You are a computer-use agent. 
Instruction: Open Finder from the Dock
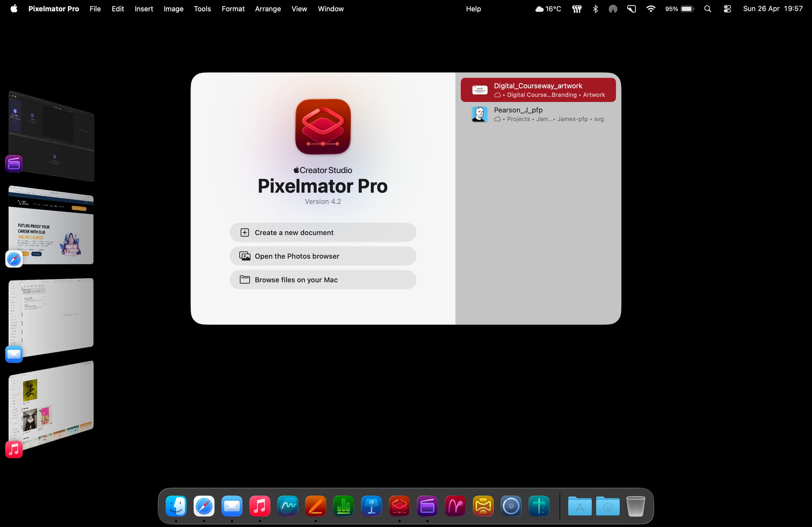coord(176,506)
